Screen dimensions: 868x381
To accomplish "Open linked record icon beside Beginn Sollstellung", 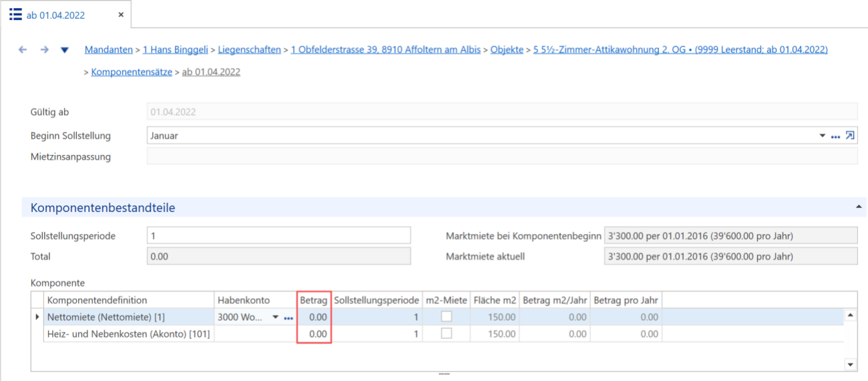I will (850, 136).
